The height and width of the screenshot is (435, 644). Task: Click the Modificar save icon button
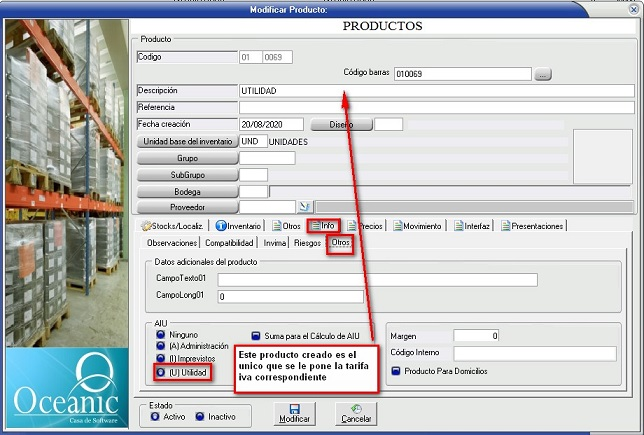tap(294, 412)
